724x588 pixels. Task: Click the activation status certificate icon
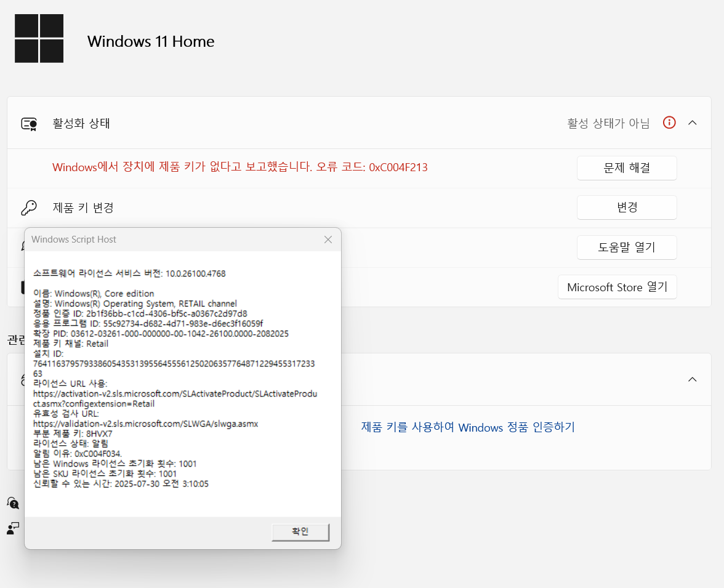29,124
